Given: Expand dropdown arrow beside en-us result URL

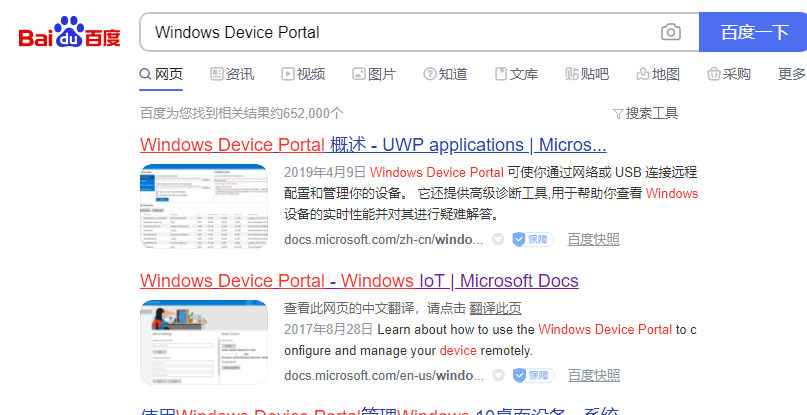Looking at the screenshot, I should (498, 375).
